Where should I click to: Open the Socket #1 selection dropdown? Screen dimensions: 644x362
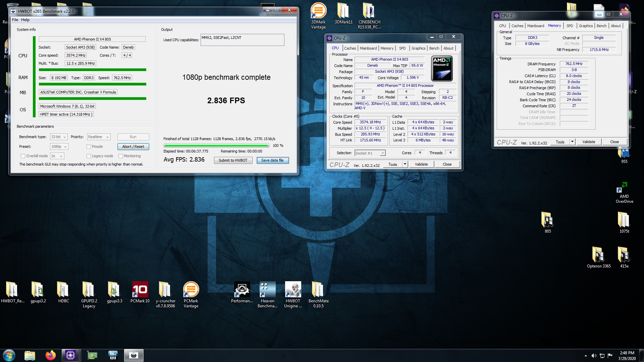(370, 153)
